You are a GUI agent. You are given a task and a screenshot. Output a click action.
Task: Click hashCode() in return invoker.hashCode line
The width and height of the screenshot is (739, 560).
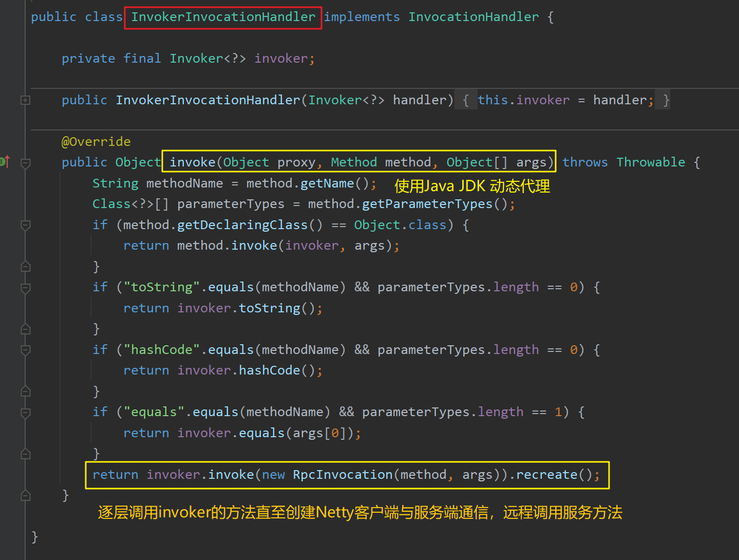pos(277,370)
